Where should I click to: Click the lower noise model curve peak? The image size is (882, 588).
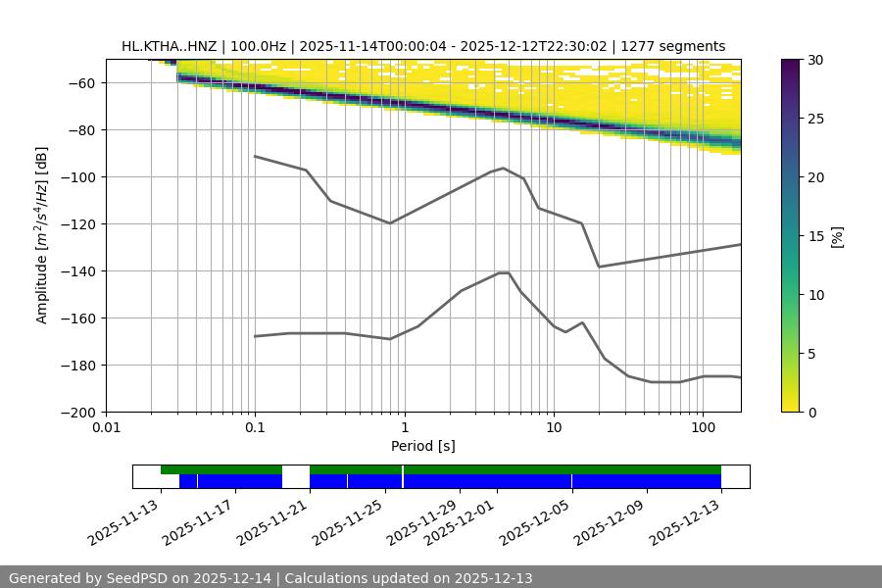pos(504,272)
